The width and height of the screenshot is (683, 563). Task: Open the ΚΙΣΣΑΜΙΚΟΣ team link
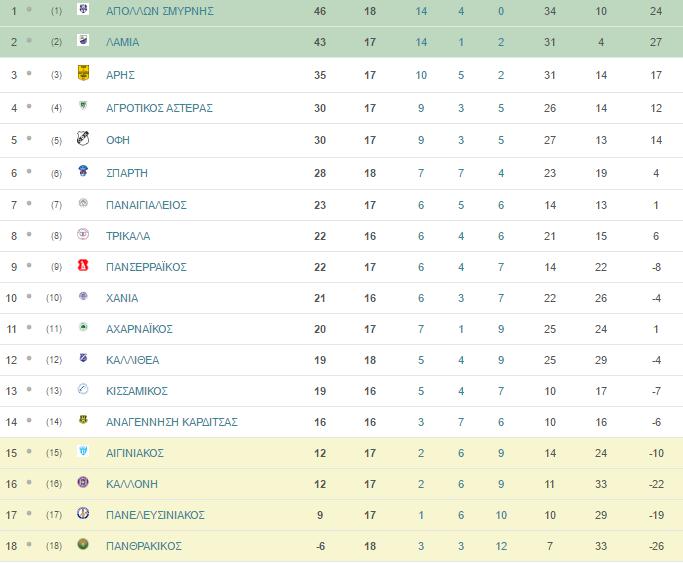(x=137, y=391)
